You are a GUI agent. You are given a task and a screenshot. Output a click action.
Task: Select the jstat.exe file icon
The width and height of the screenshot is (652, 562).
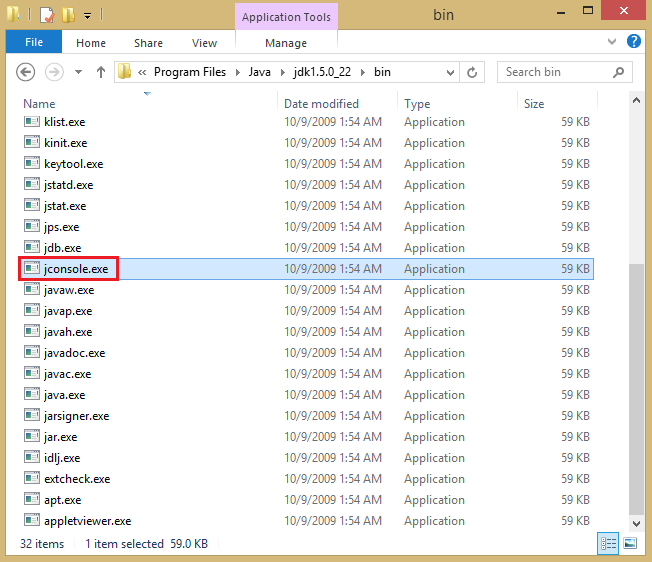[32, 205]
